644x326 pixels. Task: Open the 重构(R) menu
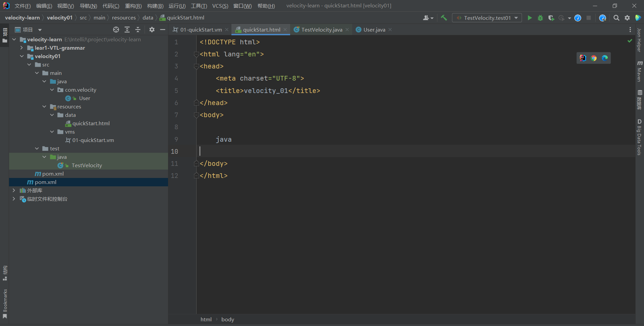click(x=133, y=6)
